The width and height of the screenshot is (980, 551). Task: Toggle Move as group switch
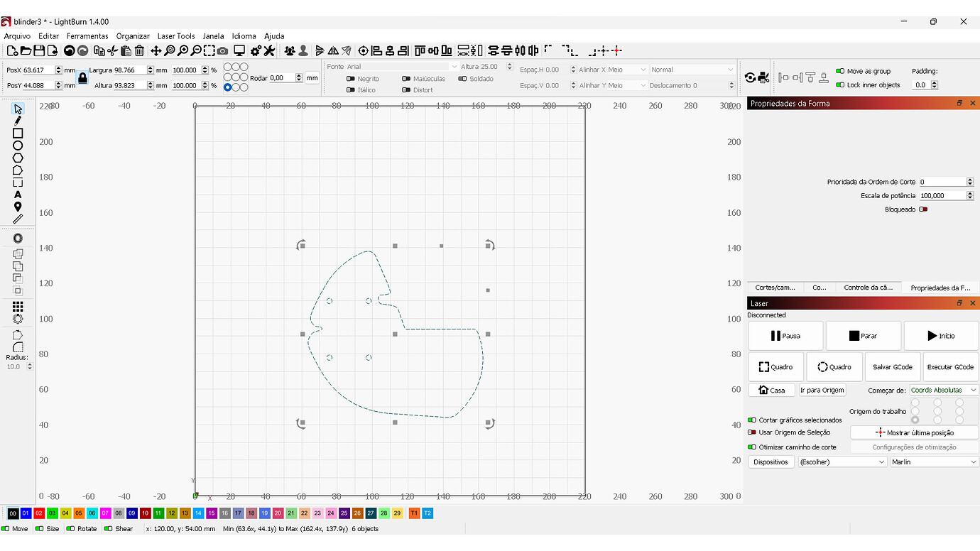coord(840,71)
